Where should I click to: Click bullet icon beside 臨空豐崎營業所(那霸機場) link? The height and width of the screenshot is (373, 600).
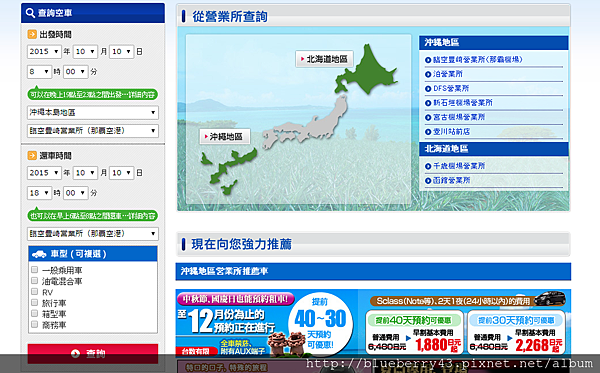[x=428, y=60]
